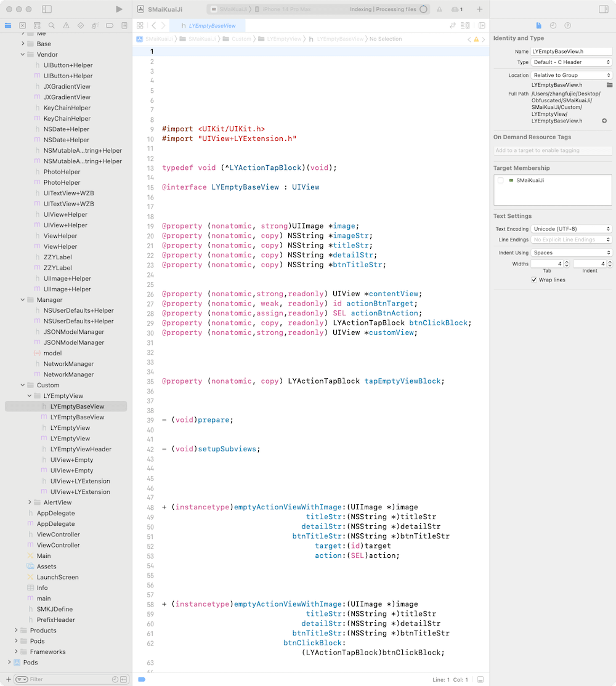Image resolution: width=616 pixels, height=686 pixels.
Task: Hide the navigator sidebar
Action: (x=47, y=9)
